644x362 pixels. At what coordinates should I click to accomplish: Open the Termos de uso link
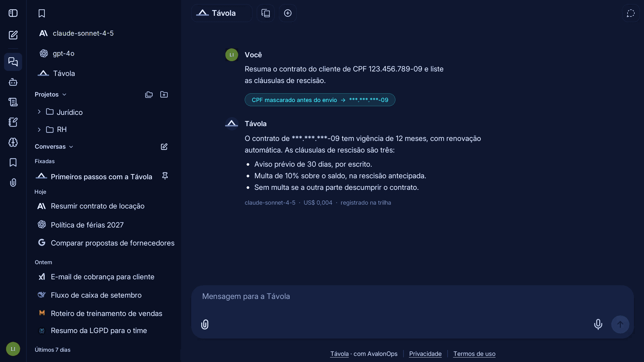tap(474, 354)
